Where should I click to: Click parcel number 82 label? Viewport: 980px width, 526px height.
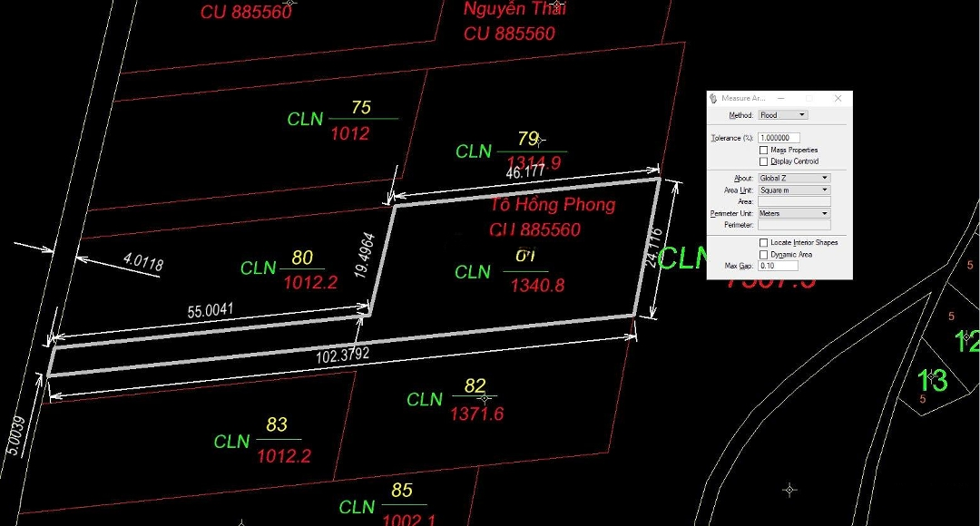475,386
